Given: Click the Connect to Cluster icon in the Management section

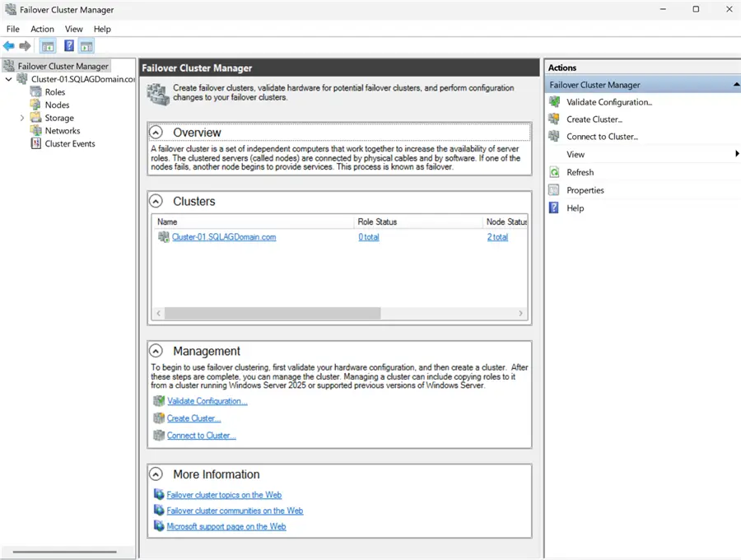Looking at the screenshot, I should pyautogui.click(x=159, y=436).
